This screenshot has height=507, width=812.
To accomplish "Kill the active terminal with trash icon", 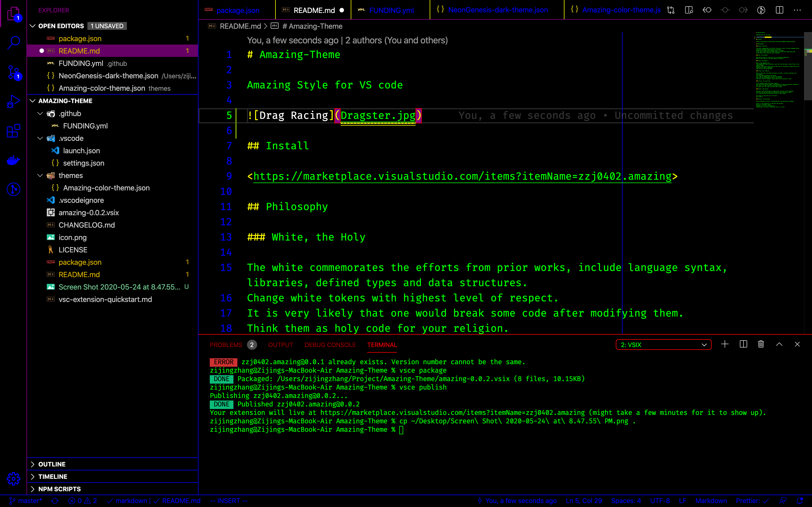I will [x=761, y=344].
